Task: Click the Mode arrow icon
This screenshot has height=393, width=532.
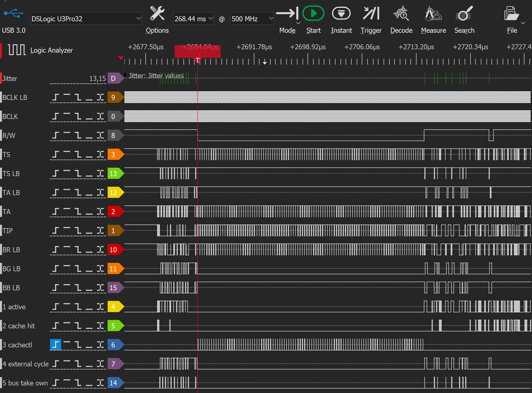Action: tap(287, 14)
